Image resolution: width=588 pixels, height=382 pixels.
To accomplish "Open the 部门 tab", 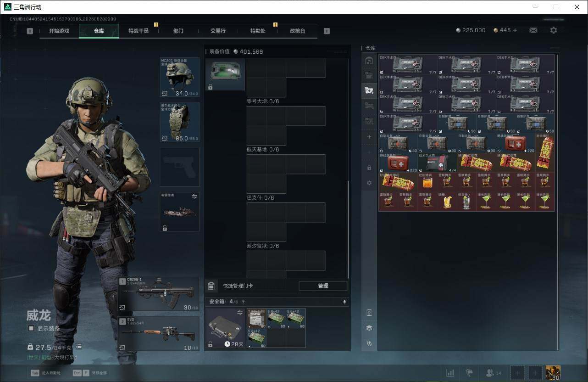I will click(178, 31).
